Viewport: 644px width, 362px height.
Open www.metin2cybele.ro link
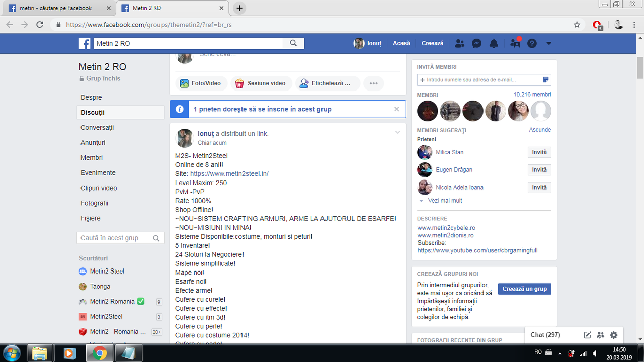[446, 228]
